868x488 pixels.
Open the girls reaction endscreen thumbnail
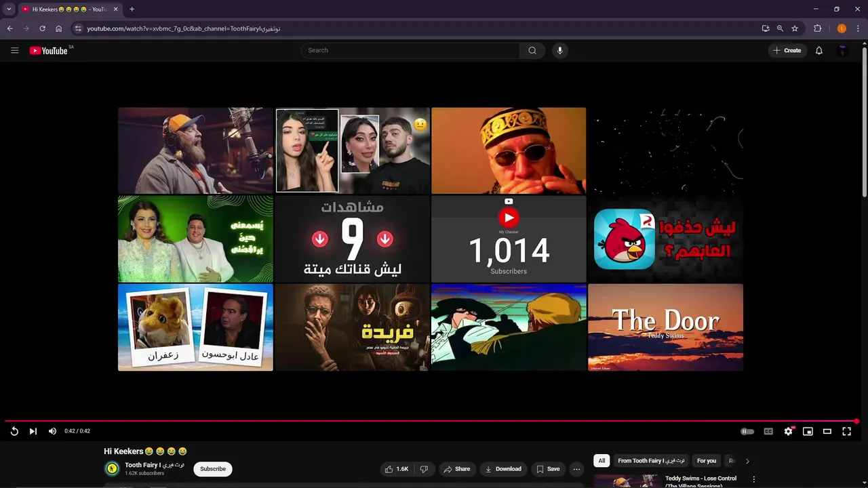tap(352, 150)
